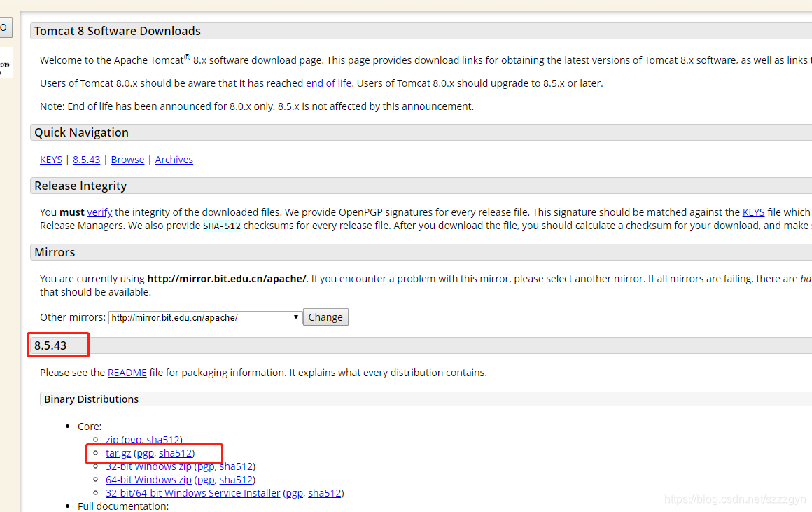812x512 pixels.
Task: Click the 'Full documentation:' list label
Action: [123, 506]
